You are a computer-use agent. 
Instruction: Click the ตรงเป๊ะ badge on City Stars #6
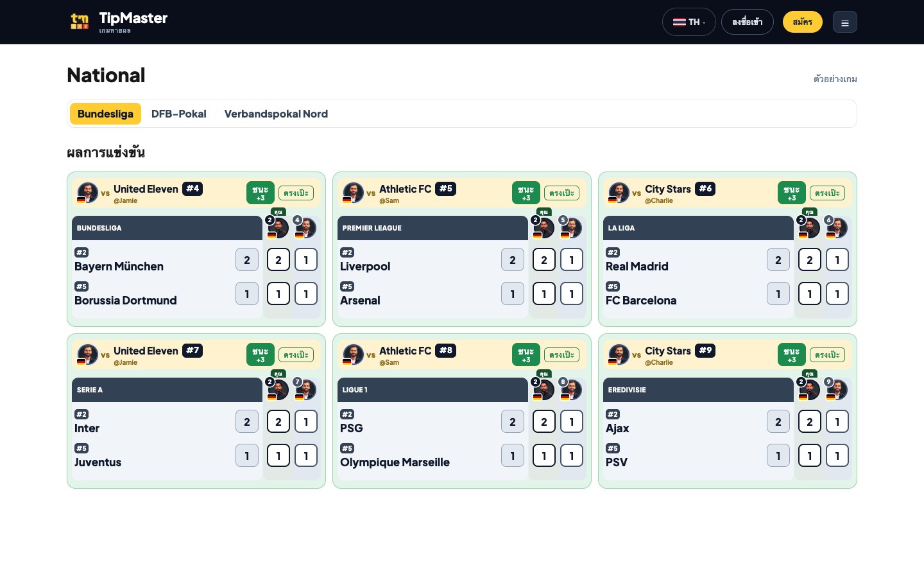tap(827, 193)
